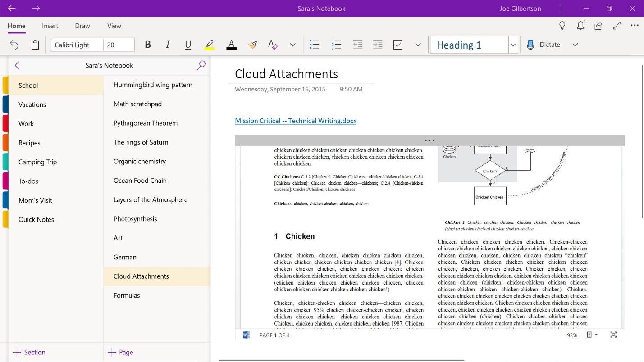Switch to the Insert tab

pos(50,26)
